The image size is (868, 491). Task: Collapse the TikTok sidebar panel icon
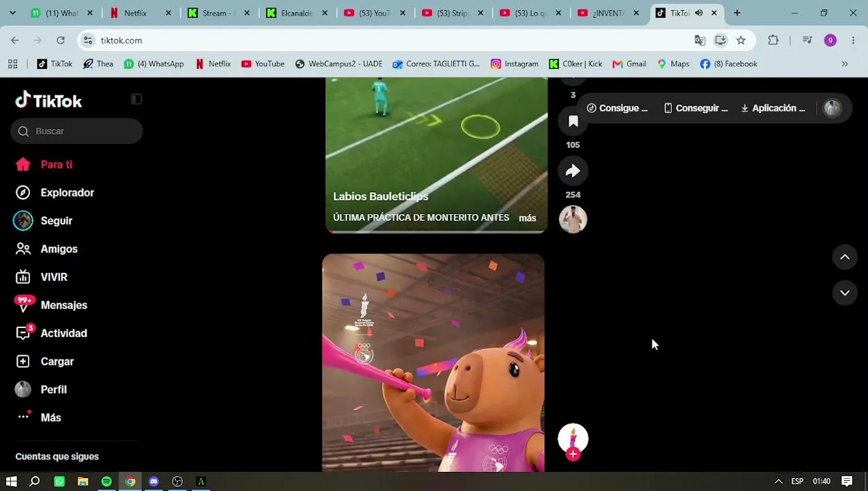coord(136,99)
